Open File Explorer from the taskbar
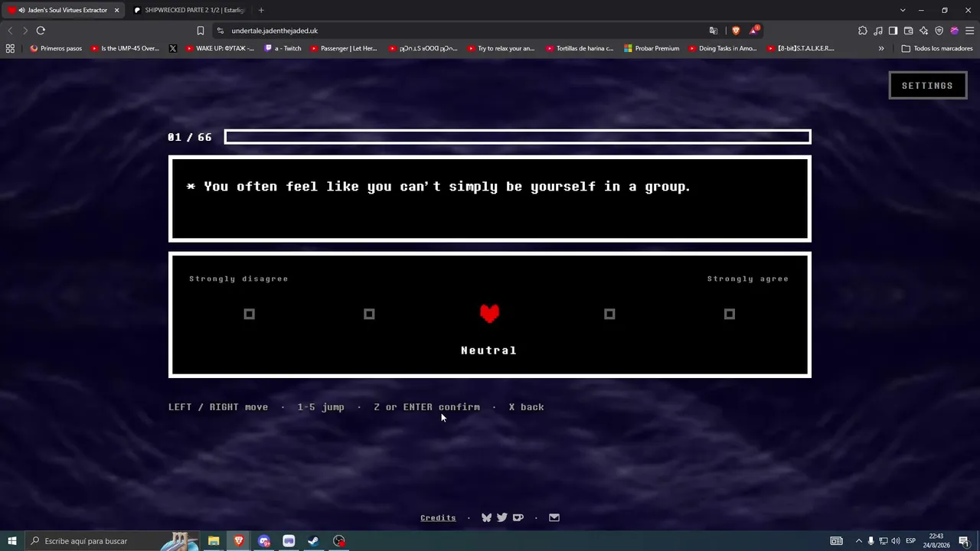Viewport: 980px width, 551px height. (x=214, y=541)
